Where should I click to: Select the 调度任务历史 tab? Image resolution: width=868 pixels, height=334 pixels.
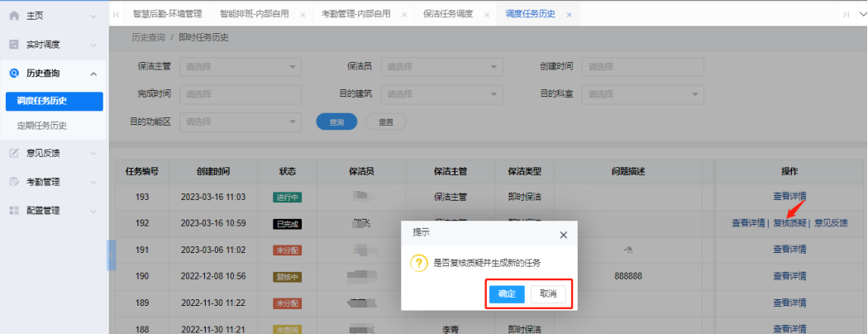(531, 14)
